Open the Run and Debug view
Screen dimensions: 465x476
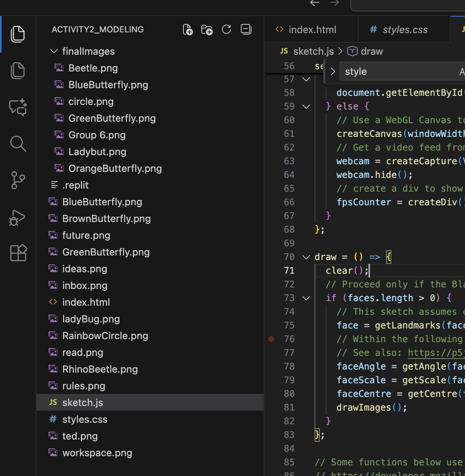click(18, 217)
